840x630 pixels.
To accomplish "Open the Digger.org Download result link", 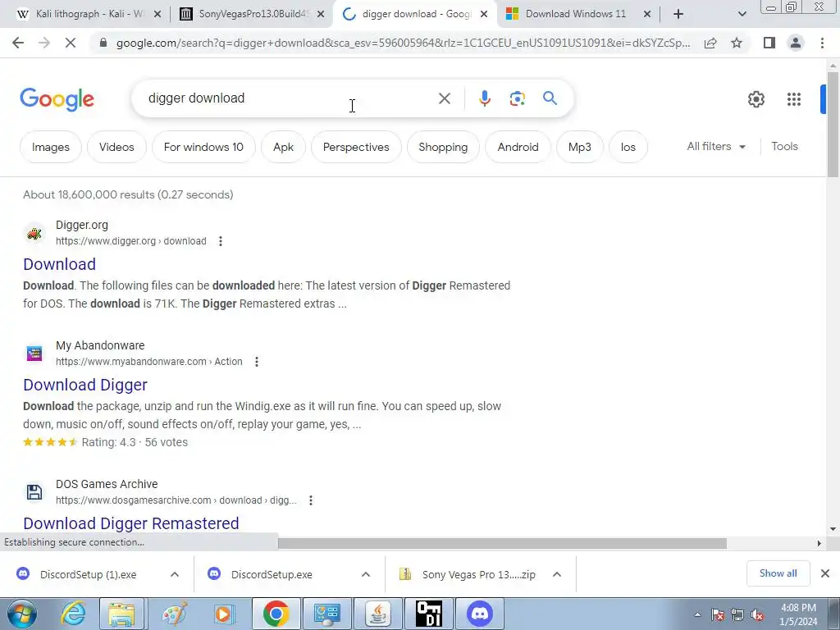I will point(59,264).
